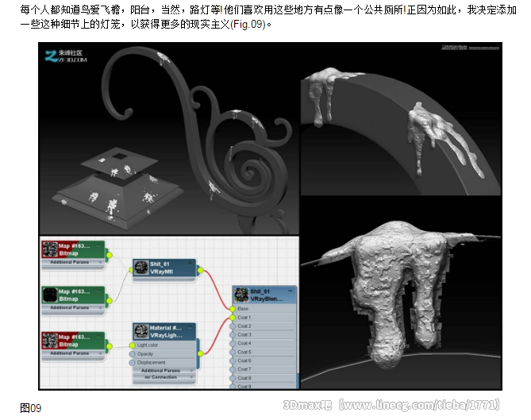Expand Additional Params on red-green Bitmap wired to VRayMtl

pyautogui.click(x=101, y=262)
